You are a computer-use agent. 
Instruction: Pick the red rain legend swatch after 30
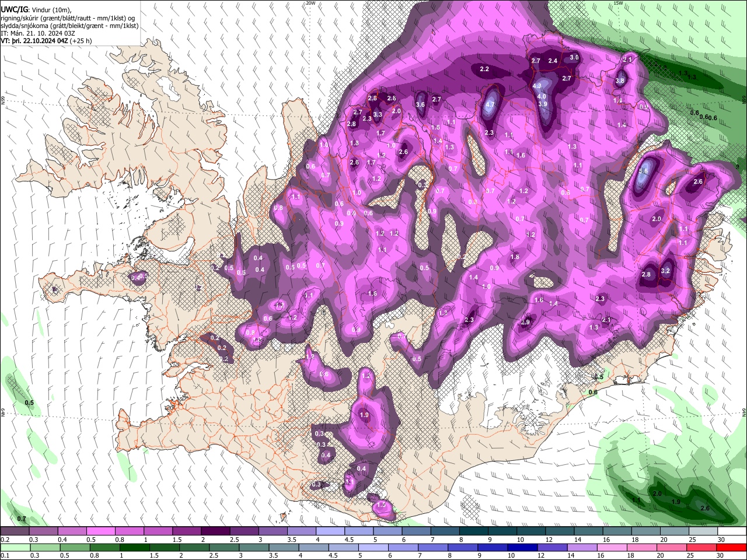coord(732,547)
